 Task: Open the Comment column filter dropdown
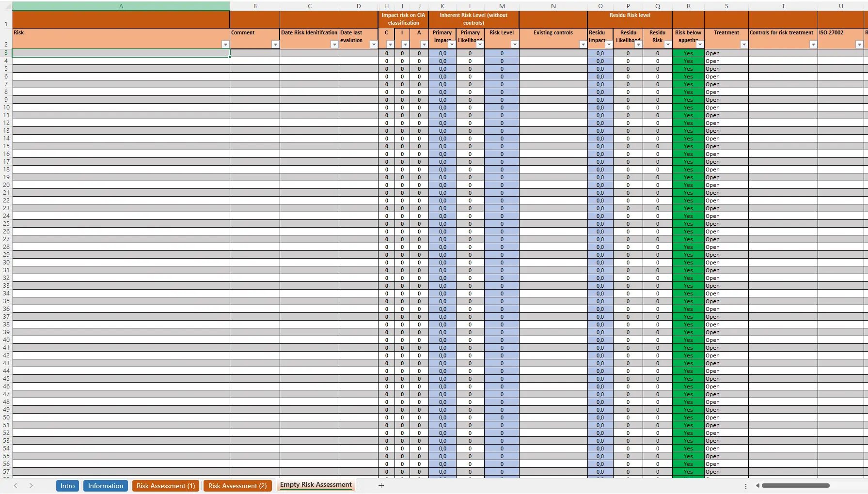[x=275, y=44]
